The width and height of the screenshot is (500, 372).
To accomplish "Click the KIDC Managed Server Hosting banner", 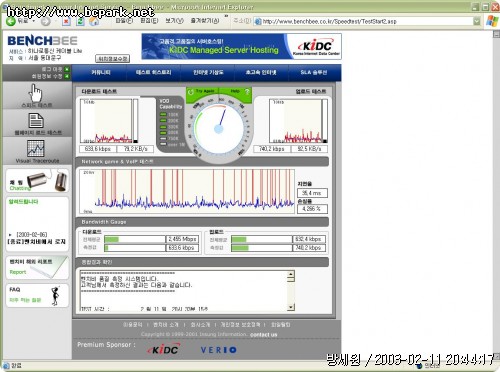I will tap(242, 46).
